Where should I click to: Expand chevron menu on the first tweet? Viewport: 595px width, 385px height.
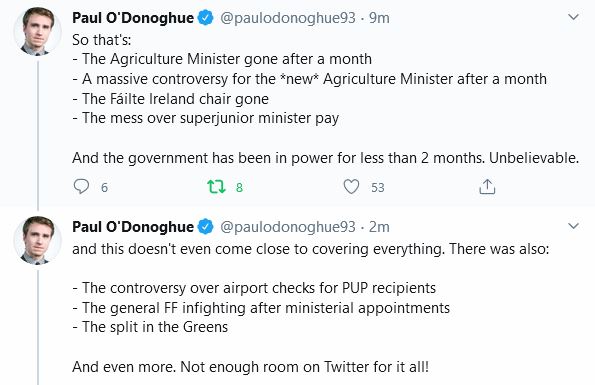pos(573,17)
